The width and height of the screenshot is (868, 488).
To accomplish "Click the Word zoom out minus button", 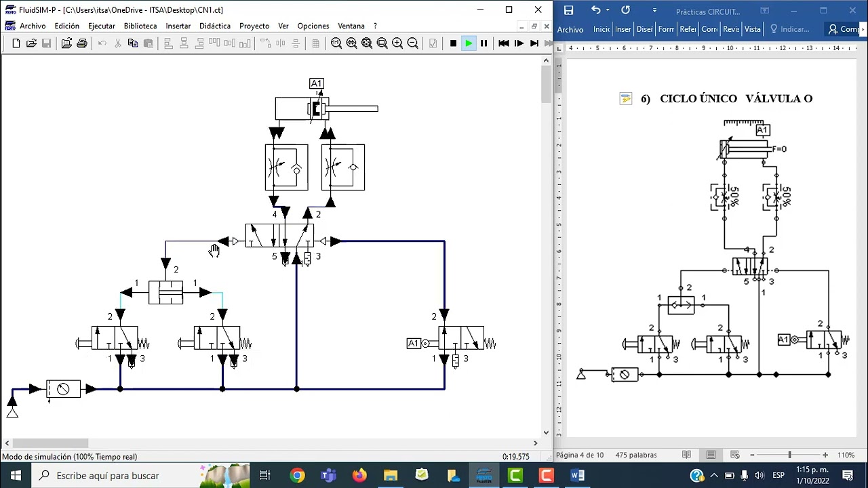I will [x=752, y=455].
